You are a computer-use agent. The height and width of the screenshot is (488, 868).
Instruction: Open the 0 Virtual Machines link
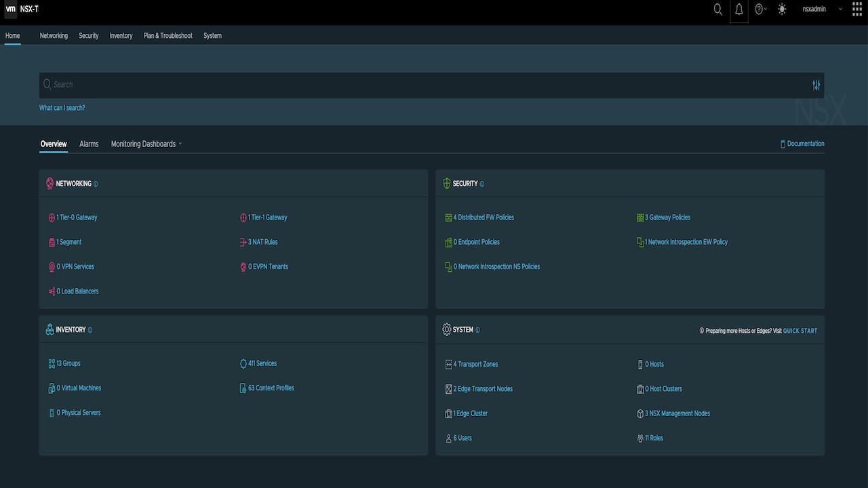tap(79, 388)
